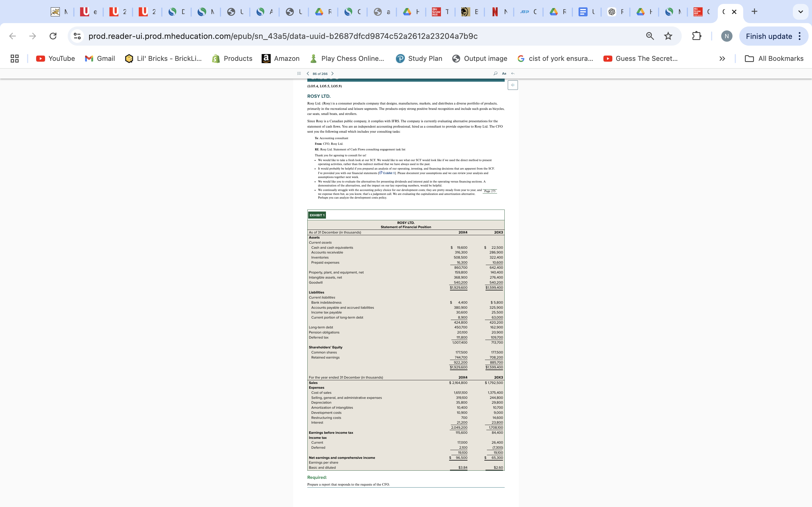Open a new browser tab
Viewport: 812px width, 507px height.
point(754,12)
